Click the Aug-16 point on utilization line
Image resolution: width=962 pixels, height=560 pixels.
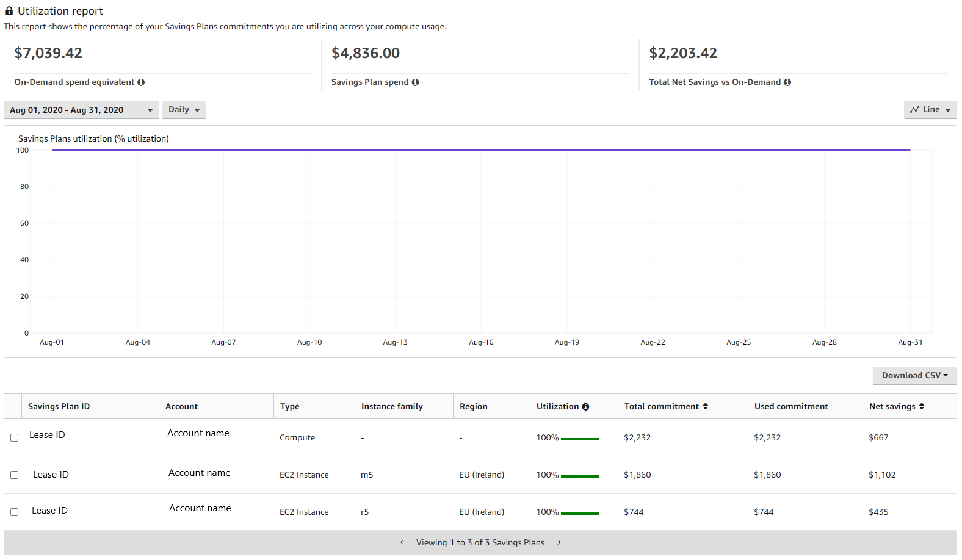[x=481, y=150]
